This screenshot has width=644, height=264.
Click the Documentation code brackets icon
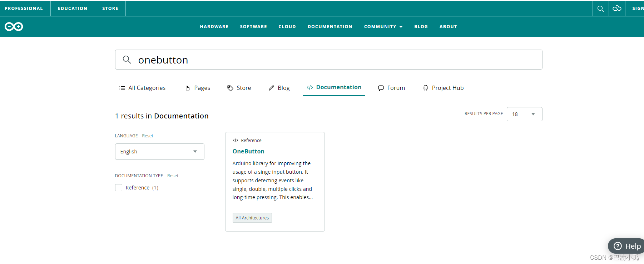click(310, 87)
